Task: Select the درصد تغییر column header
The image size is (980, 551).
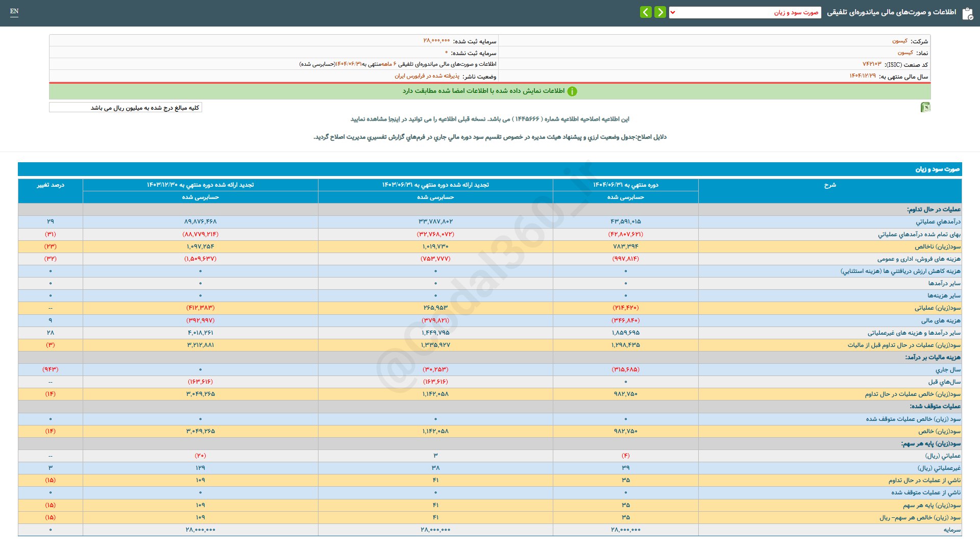Action: tap(50, 185)
